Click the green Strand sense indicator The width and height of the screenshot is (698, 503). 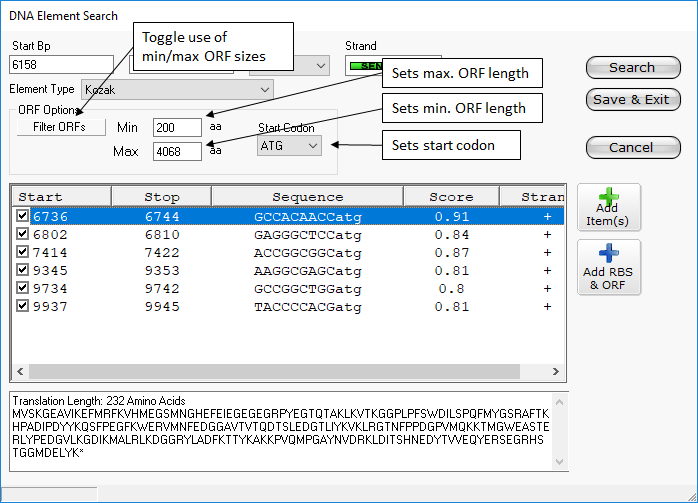click(x=364, y=66)
